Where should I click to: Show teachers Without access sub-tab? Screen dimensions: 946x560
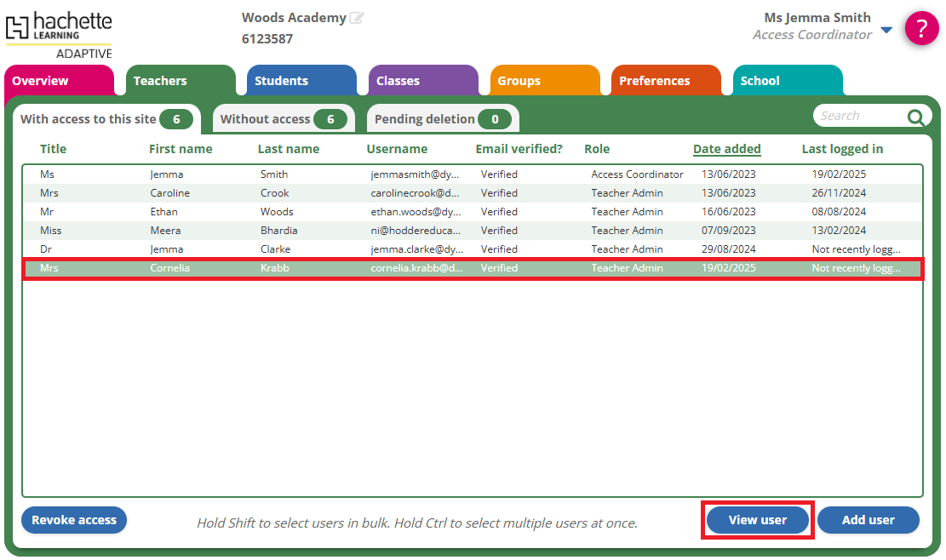282,119
